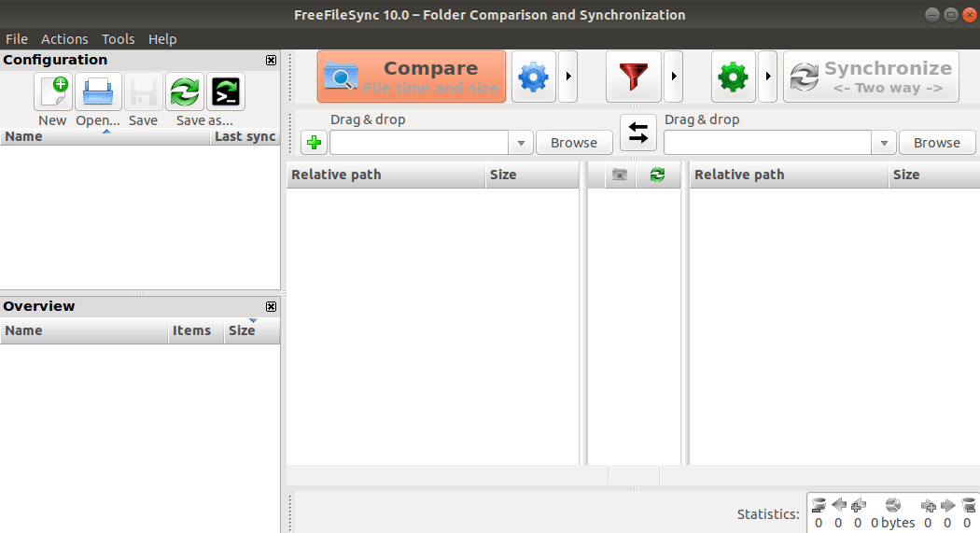980x533 pixels.
Task: Save as batch job terminal icon
Action: tap(226, 91)
